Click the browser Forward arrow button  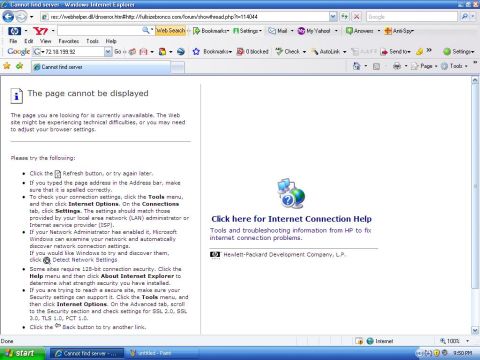[x=21, y=16]
